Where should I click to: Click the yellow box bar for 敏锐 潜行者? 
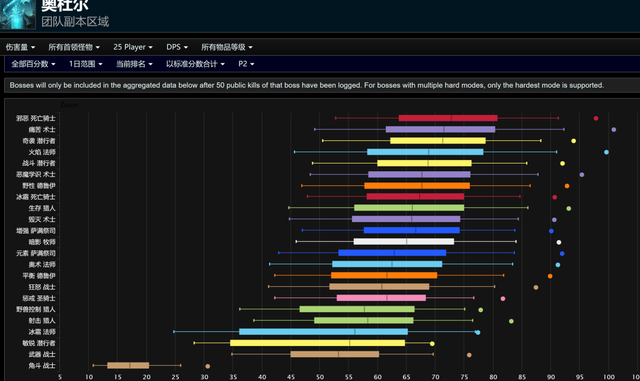(318, 343)
